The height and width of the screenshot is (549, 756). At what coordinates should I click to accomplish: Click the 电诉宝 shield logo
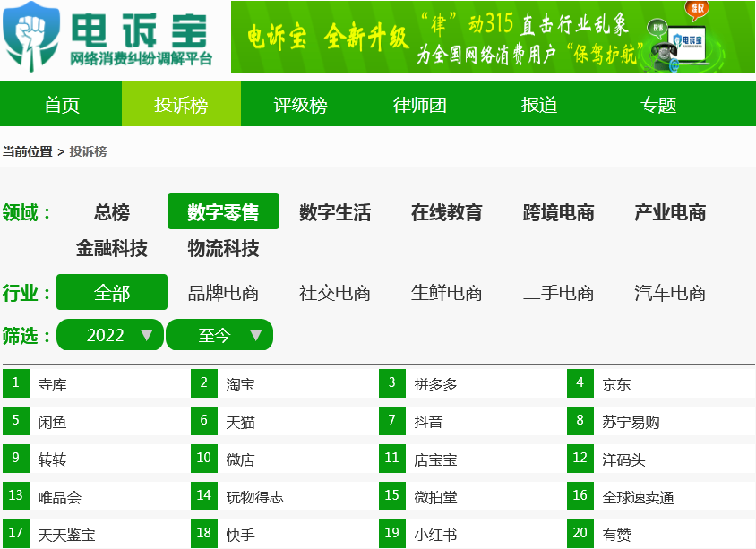[32, 37]
